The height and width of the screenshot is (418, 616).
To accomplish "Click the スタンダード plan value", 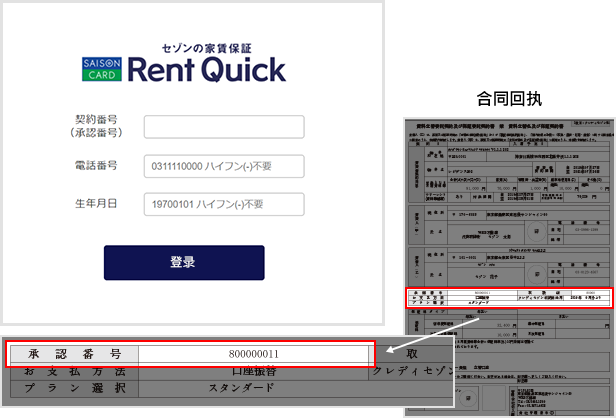I will (x=241, y=388).
